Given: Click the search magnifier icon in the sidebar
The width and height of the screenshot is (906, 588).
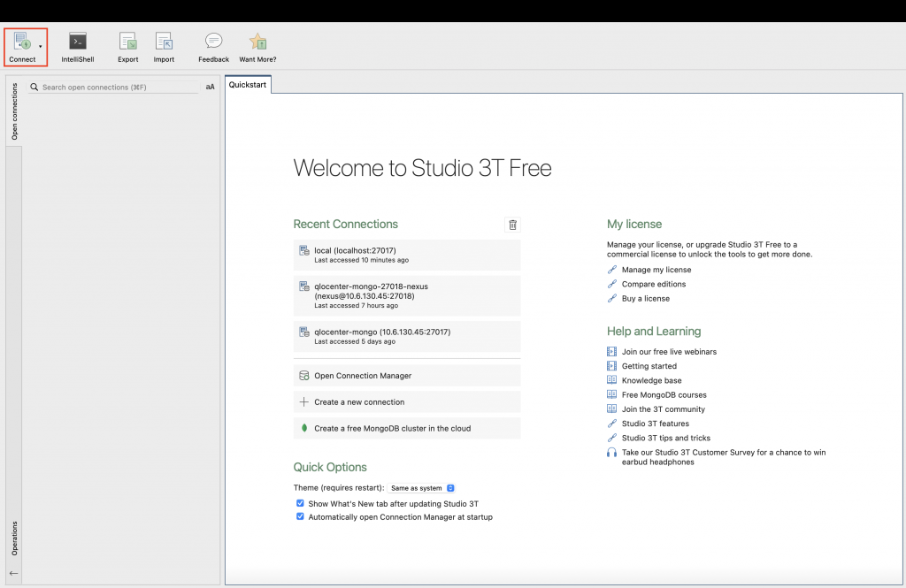Looking at the screenshot, I should click(x=35, y=88).
